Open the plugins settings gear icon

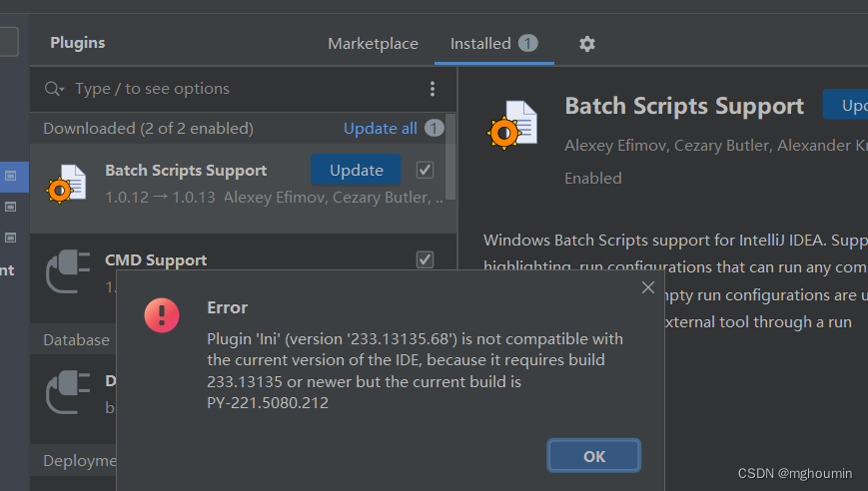click(586, 44)
